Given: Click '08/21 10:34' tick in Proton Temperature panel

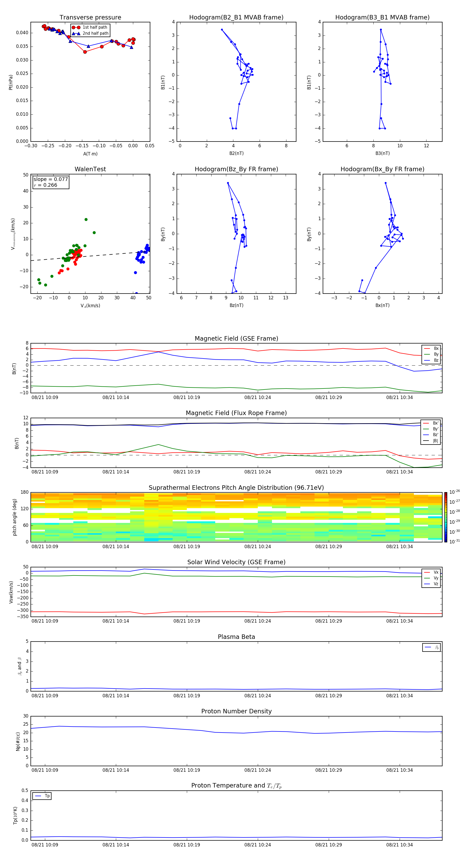Looking at the screenshot, I should pos(399,845).
